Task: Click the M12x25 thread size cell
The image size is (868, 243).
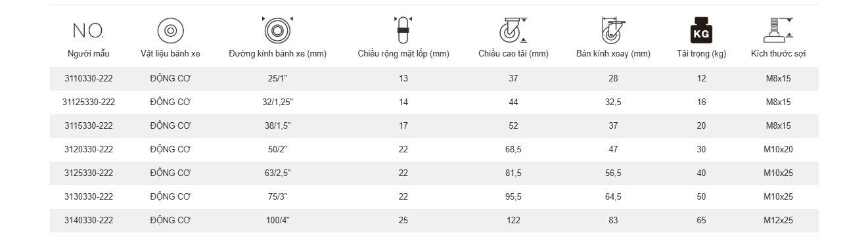Action: click(x=779, y=221)
